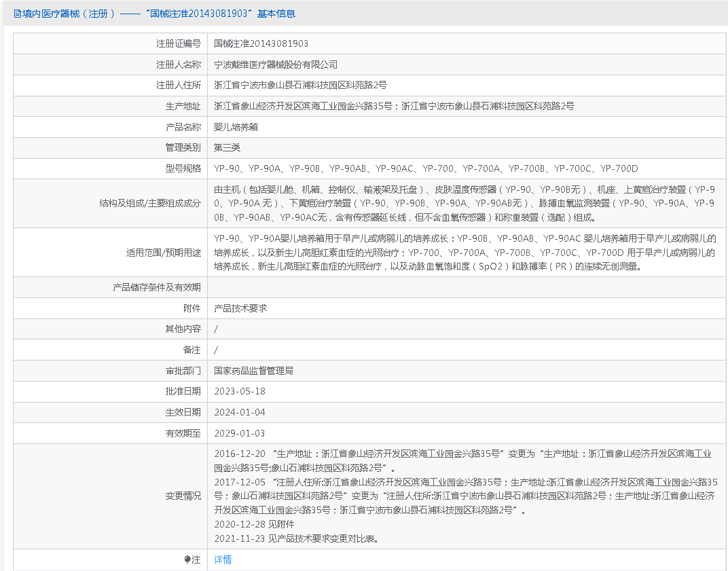
Task: Click approval date 2023-05-18
Action: tap(240, 392)
